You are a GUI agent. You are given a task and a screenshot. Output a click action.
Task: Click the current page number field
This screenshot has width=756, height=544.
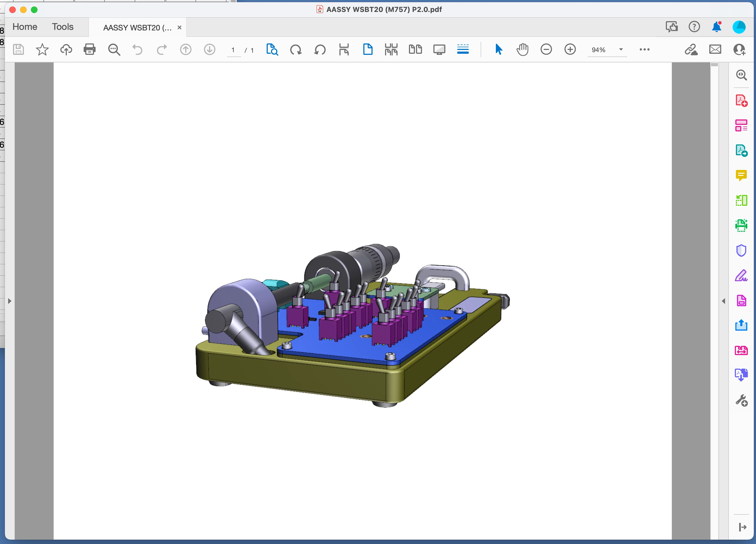pos(233,50)
